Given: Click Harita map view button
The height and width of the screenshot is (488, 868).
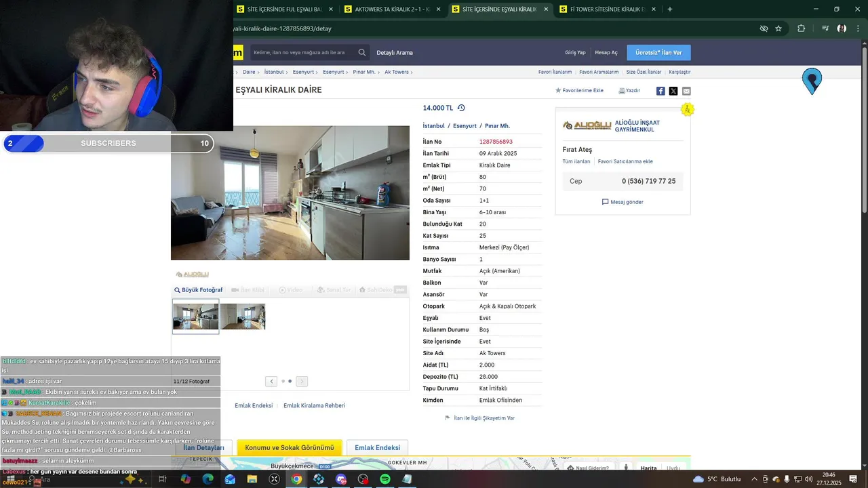Looking at the screenshot, I should [x=648, y=468].
